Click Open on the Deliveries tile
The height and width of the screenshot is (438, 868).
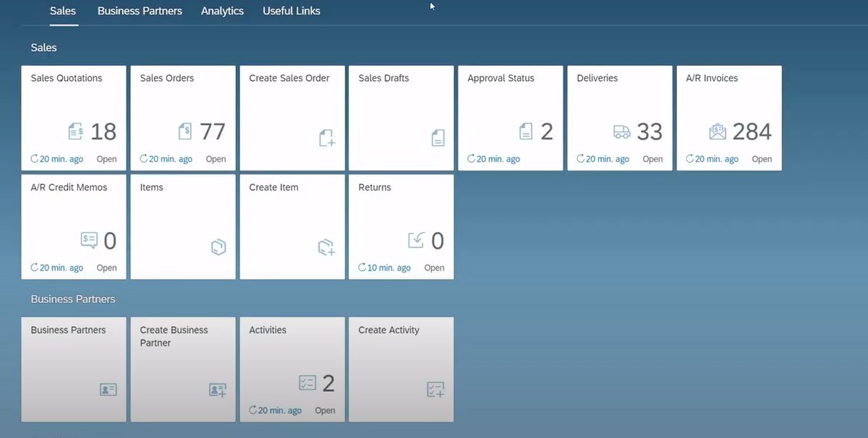click(x=652, y=158)
